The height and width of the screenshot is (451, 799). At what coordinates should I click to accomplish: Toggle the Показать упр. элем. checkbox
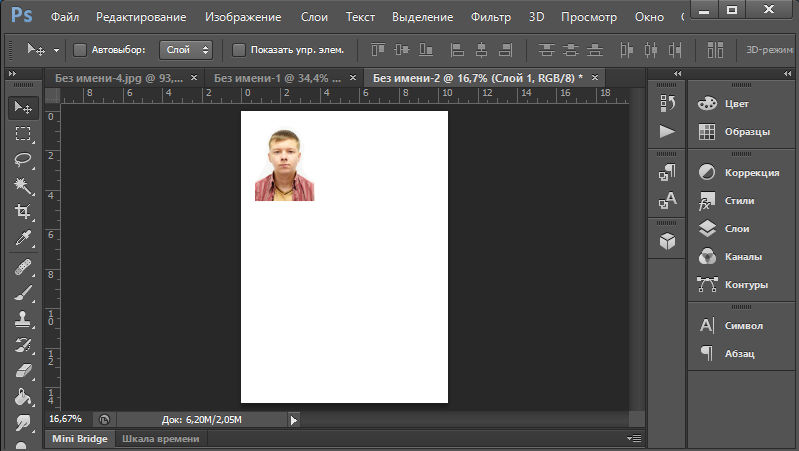tap(238, 49)
